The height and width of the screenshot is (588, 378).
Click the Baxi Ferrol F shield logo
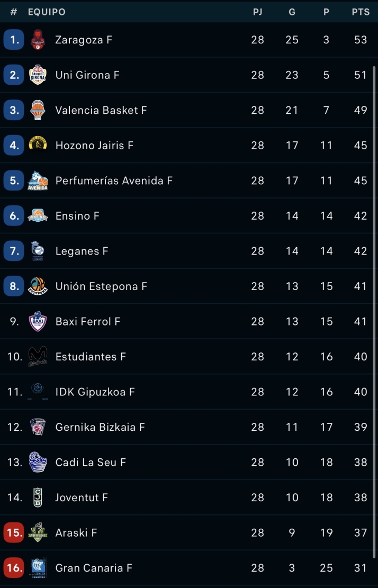(38, 321)
